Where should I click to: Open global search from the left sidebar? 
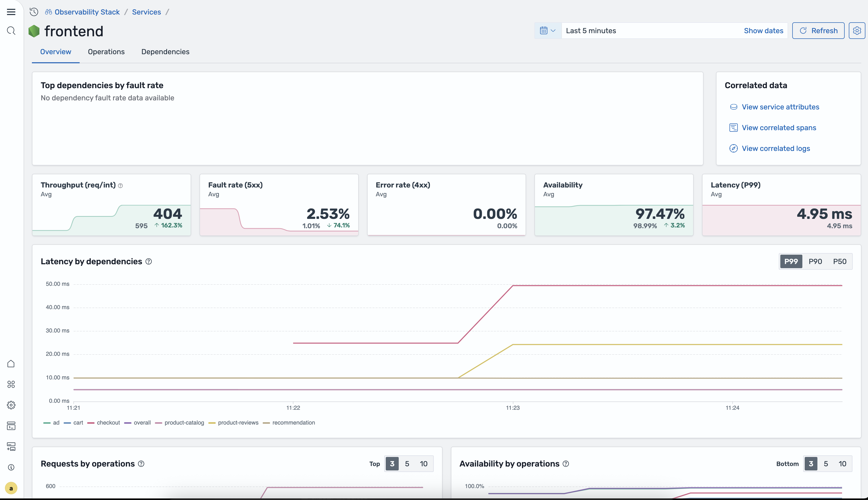[x=11, y=31]
